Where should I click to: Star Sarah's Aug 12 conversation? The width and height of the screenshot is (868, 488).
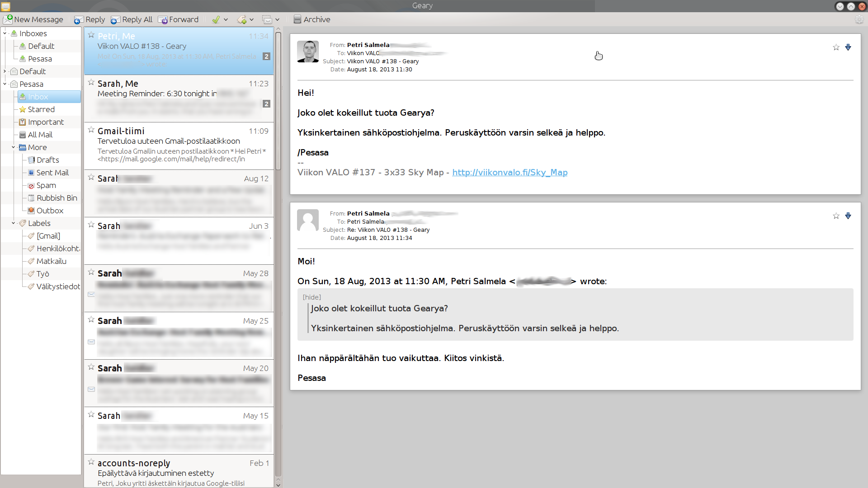click(x=91, y=177)
